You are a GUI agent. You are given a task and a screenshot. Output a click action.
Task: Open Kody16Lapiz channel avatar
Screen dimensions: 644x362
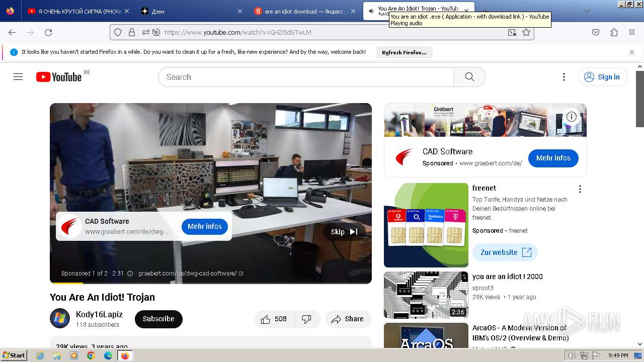coord(60,318)
